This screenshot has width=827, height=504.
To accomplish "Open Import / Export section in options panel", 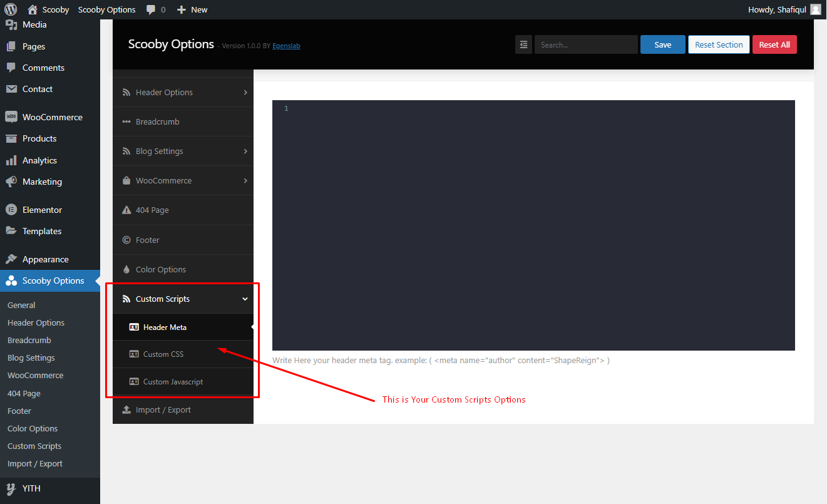I will (x=183, y=410).
